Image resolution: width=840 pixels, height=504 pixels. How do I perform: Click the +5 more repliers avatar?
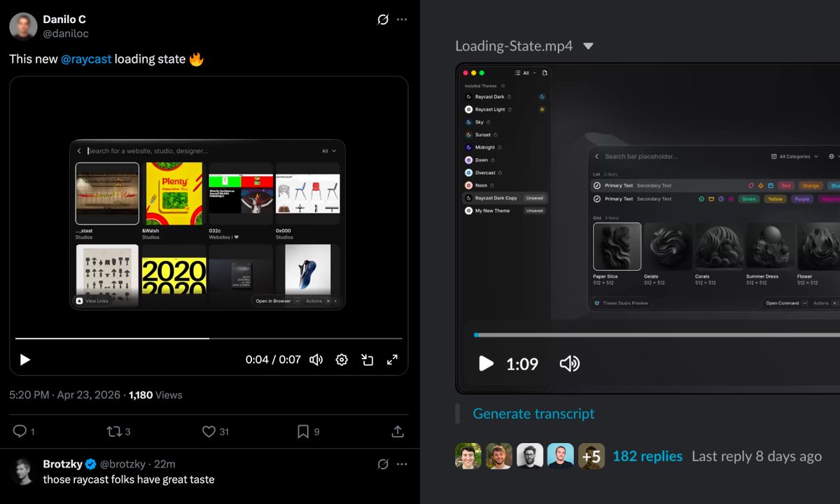(x=591, y=456)
